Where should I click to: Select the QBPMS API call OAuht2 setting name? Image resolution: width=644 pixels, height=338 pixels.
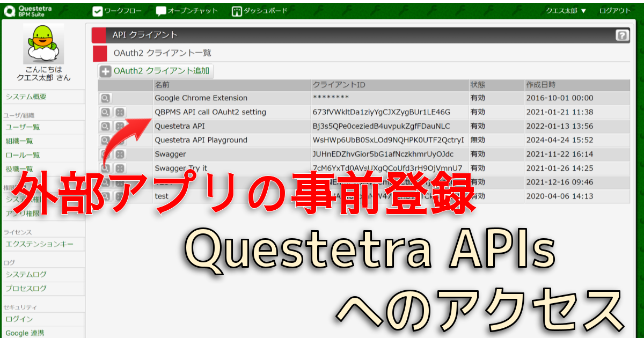[210, 112]
